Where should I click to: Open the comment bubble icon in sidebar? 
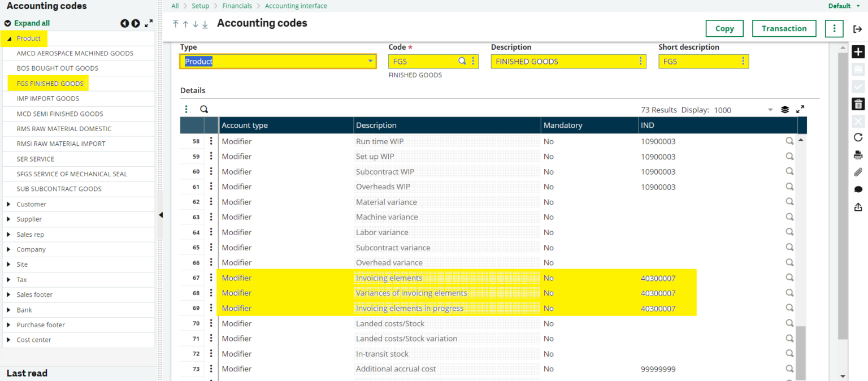[x=858, y=189]
